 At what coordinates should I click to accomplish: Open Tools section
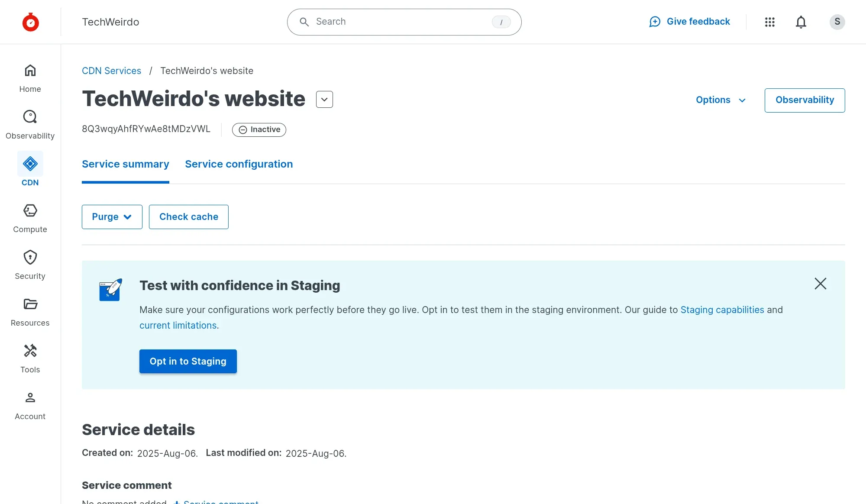click(30, 359)
